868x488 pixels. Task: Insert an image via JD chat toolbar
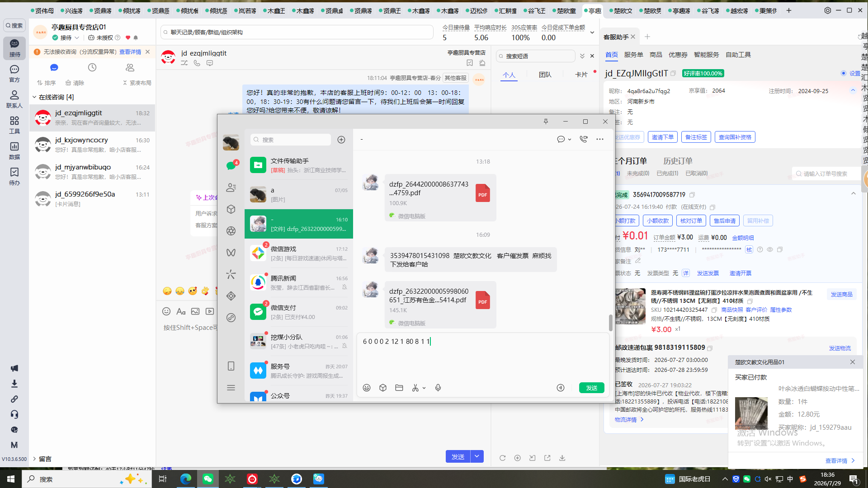pos(195,311)
